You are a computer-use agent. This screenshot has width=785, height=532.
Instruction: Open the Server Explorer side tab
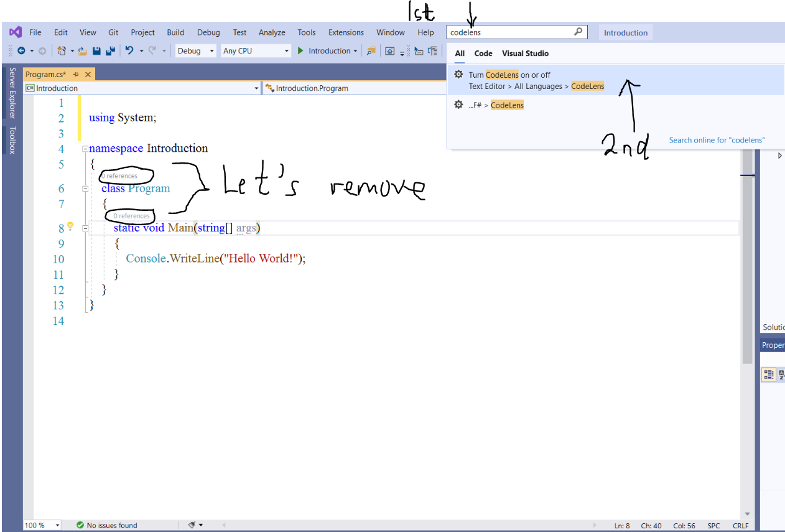coord(11,93)
